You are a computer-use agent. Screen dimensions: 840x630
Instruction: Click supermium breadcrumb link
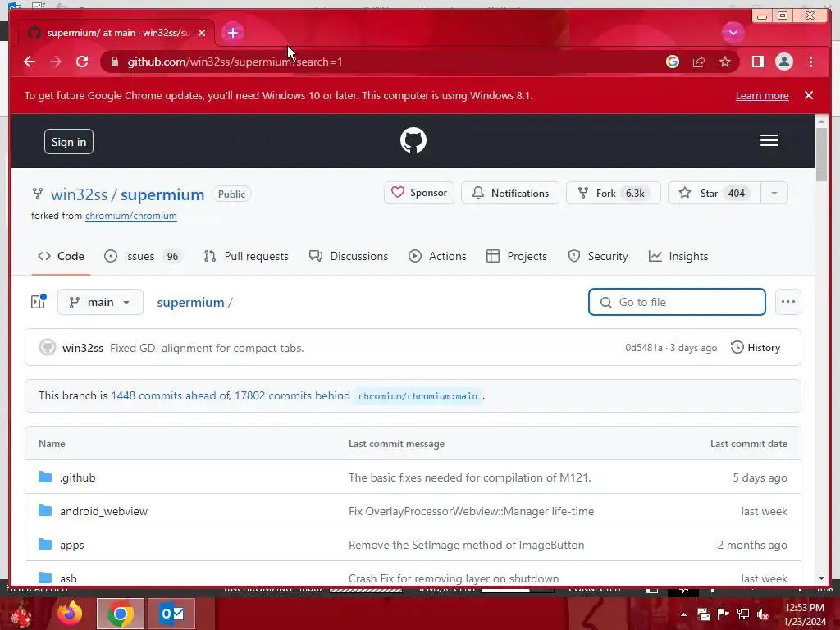coord(190,302)
